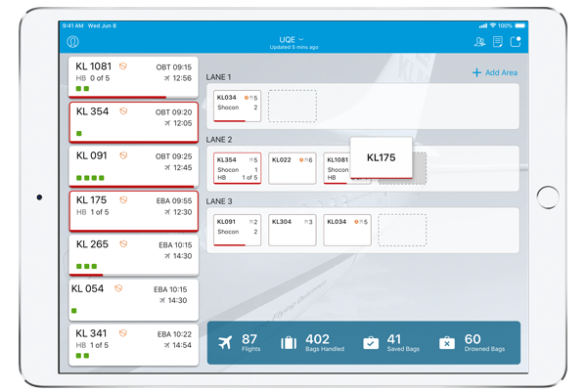Open KL034 tile in Lane 1

(x=237, y=106)
